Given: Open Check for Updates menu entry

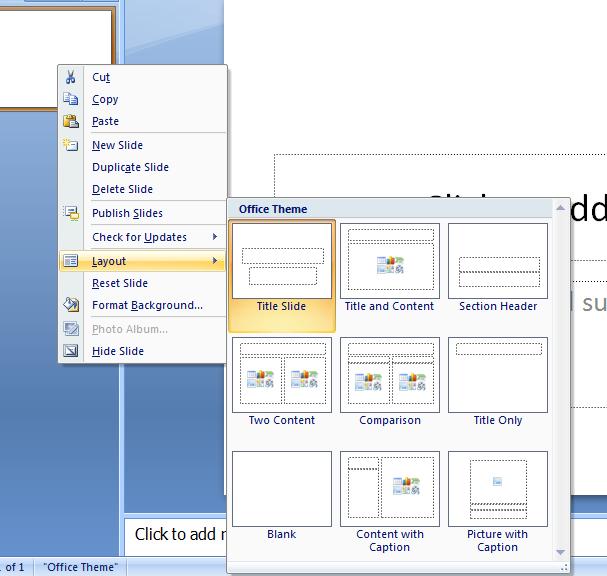Looking at the screenshot, I should (142, 237).
